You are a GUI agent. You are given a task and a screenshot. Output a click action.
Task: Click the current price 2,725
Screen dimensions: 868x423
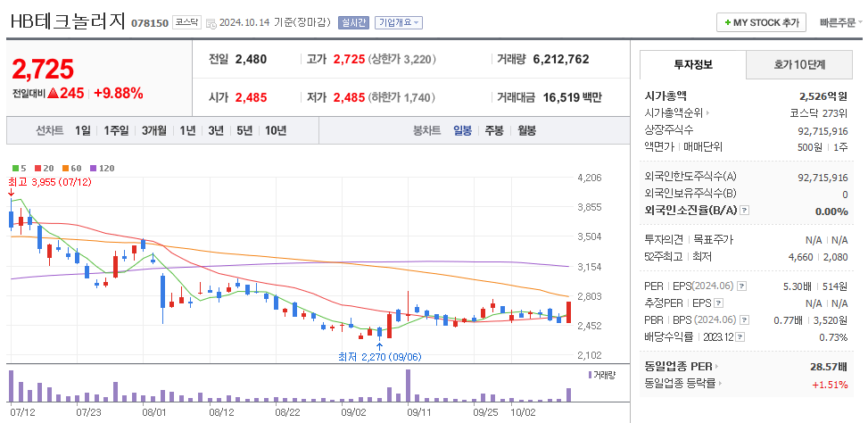pos(43,69)
